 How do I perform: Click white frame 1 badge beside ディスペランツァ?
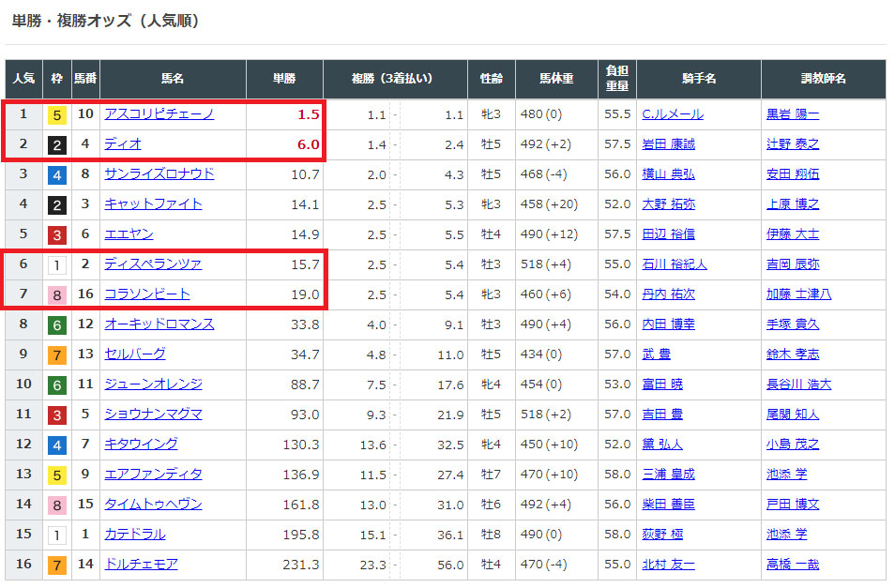(57, 264)
